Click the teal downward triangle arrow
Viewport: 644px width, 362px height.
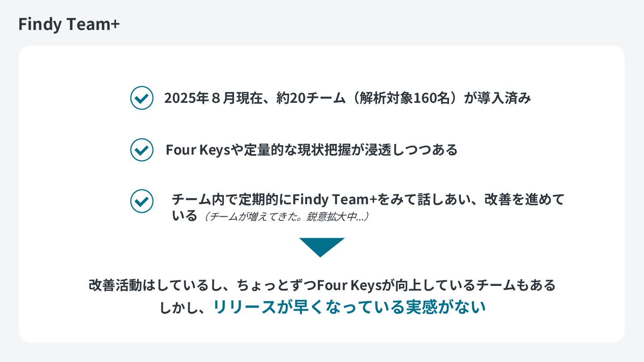click(x=322, y=247)
